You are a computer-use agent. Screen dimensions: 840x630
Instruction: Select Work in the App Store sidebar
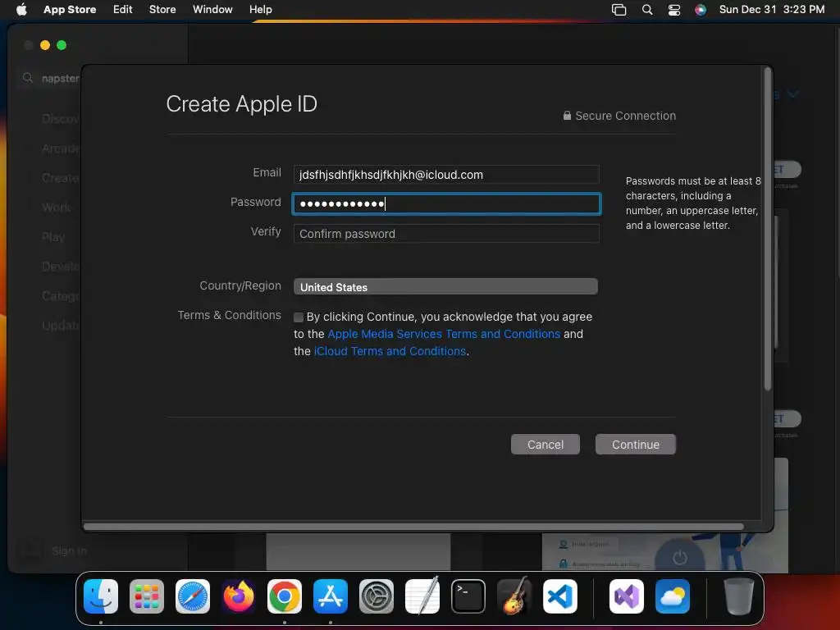(x=57, y=208)
